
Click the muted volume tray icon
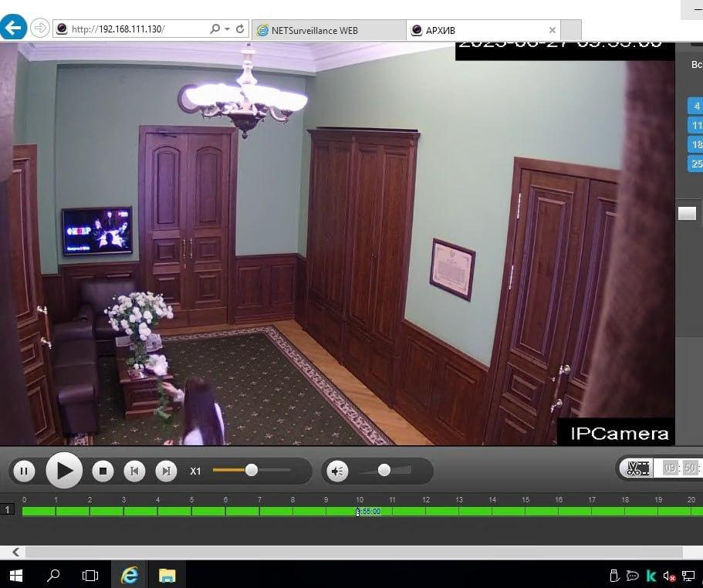(x=669, y=576)
